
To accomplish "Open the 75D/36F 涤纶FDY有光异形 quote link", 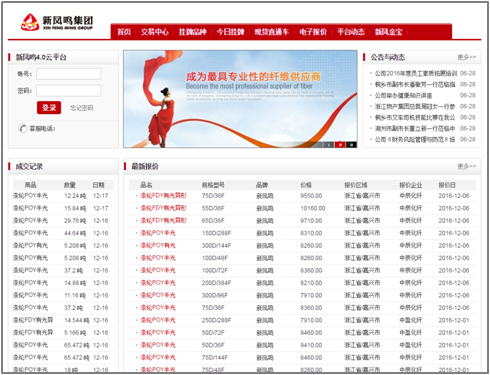I will click(x=163, y=196).
